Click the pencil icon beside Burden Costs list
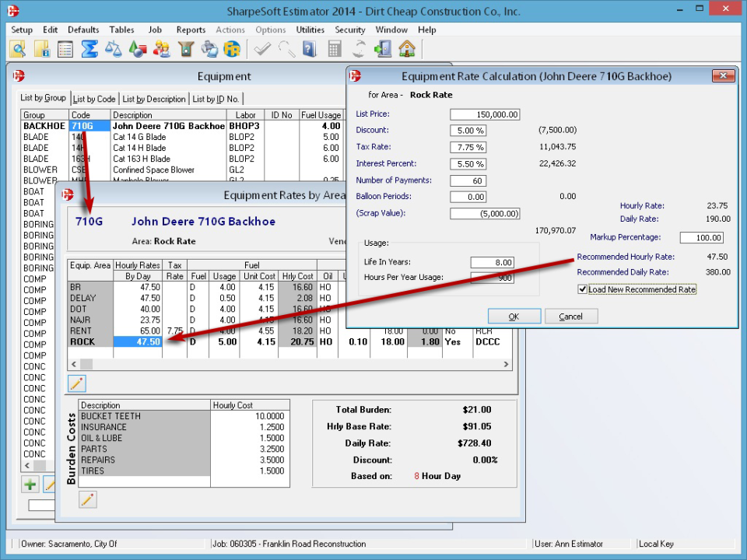 click(x=88, y=500)
